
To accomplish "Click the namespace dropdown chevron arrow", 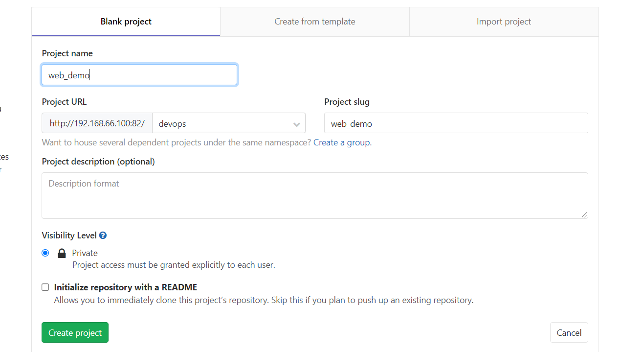I will tap(297, 124).
